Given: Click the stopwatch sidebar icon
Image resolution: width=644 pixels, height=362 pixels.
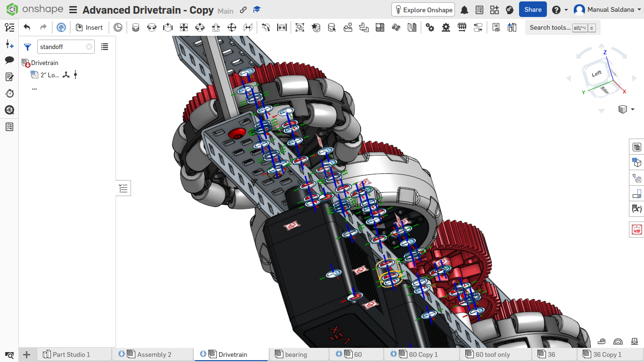Looking at the screenshot, I should [9, 93].
